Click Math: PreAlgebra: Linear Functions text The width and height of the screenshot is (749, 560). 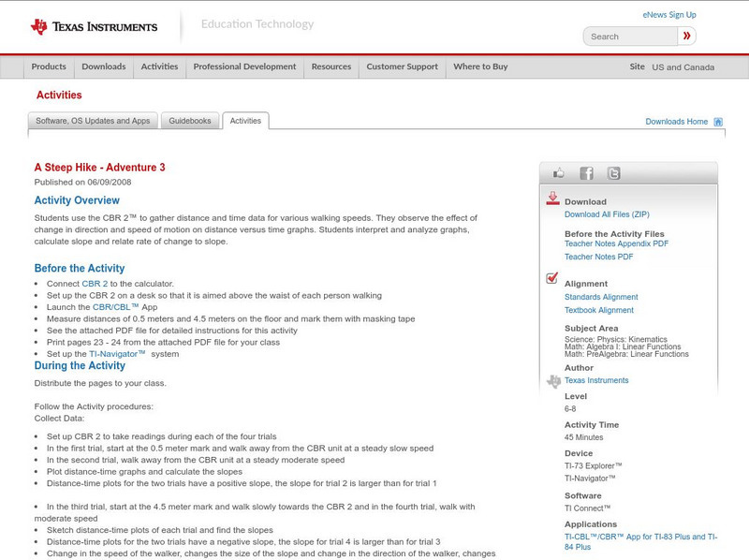(626, 354)
